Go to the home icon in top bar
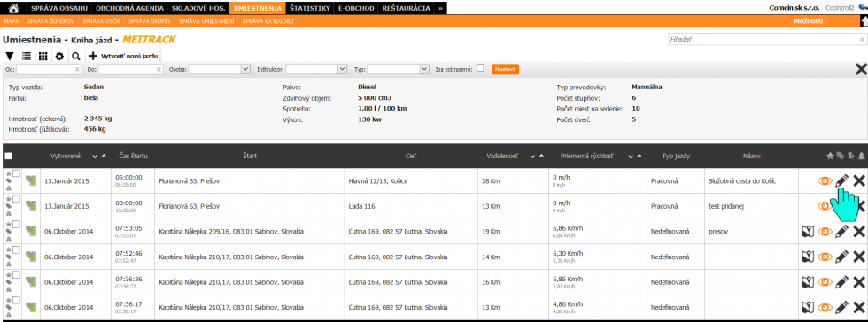The image size is (868, 322). pos(14,8)
